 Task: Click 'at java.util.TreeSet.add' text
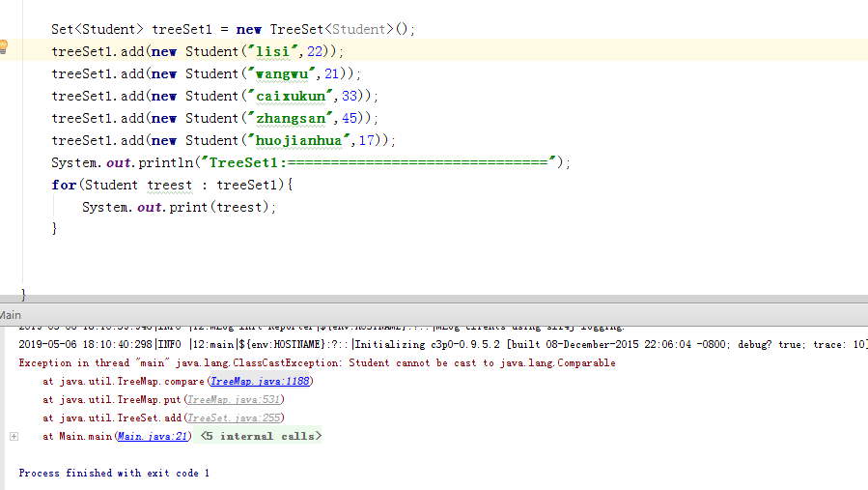pos(112,418)
